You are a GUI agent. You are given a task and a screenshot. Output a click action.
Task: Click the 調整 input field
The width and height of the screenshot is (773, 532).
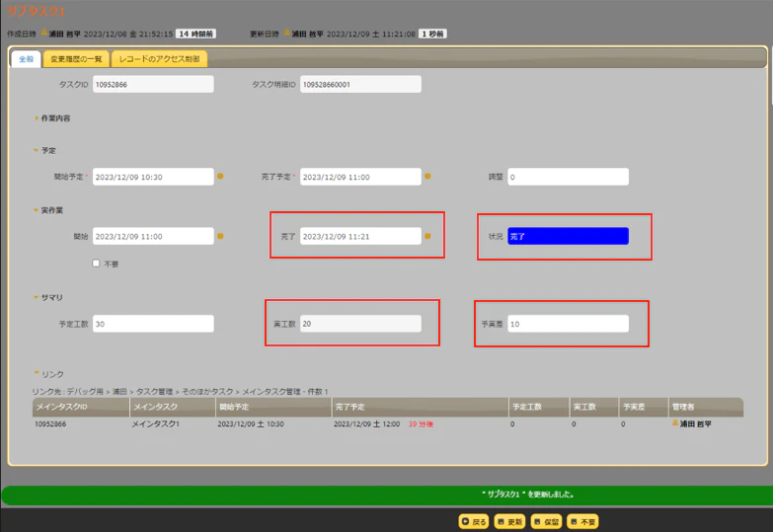pos(568,177)
